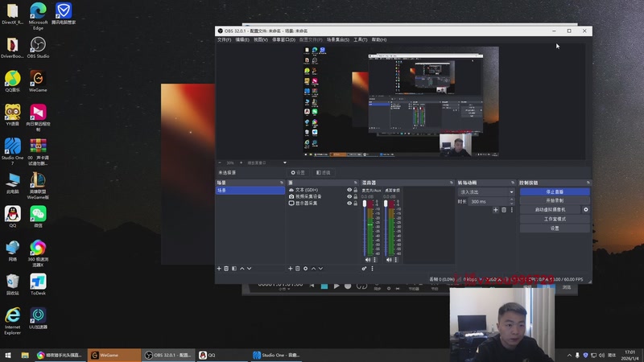Open WeGame from the taskbar

coord(114,355)
